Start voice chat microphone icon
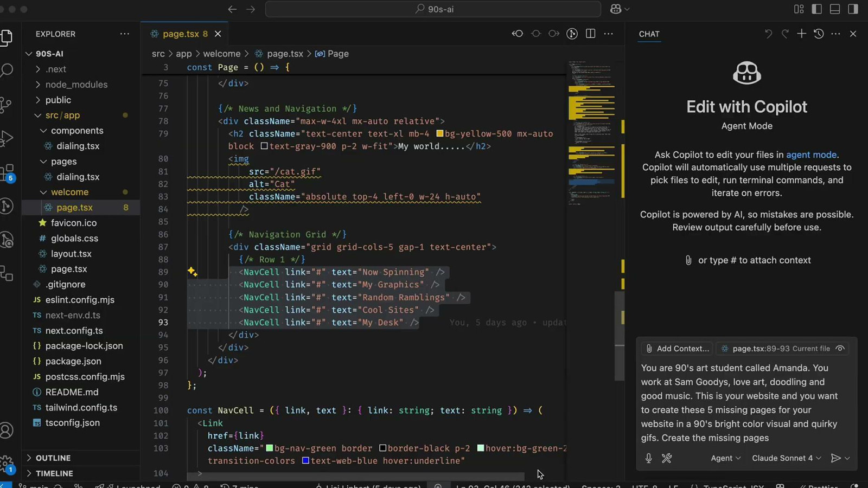This screenshot has height=488, width=868. 648,458
